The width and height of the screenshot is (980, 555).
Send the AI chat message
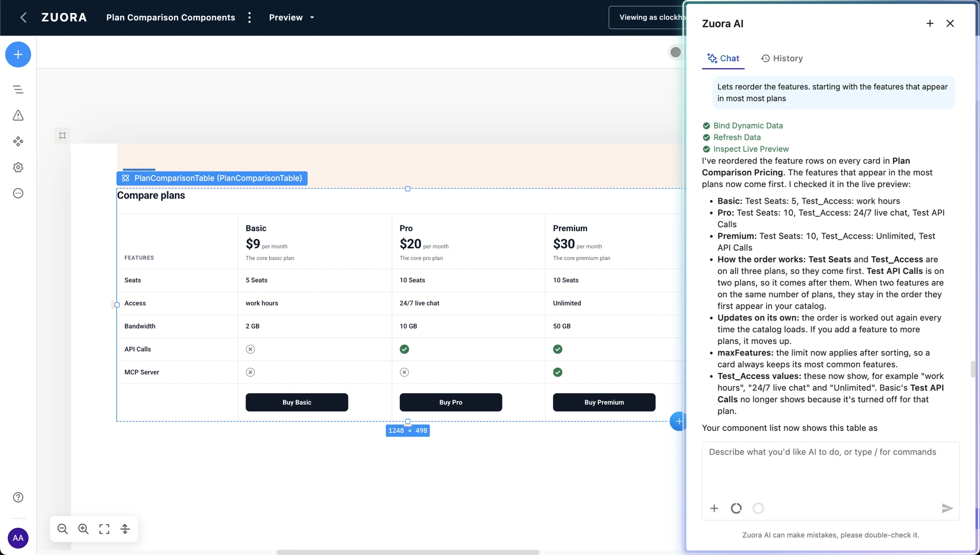point(947,508)
